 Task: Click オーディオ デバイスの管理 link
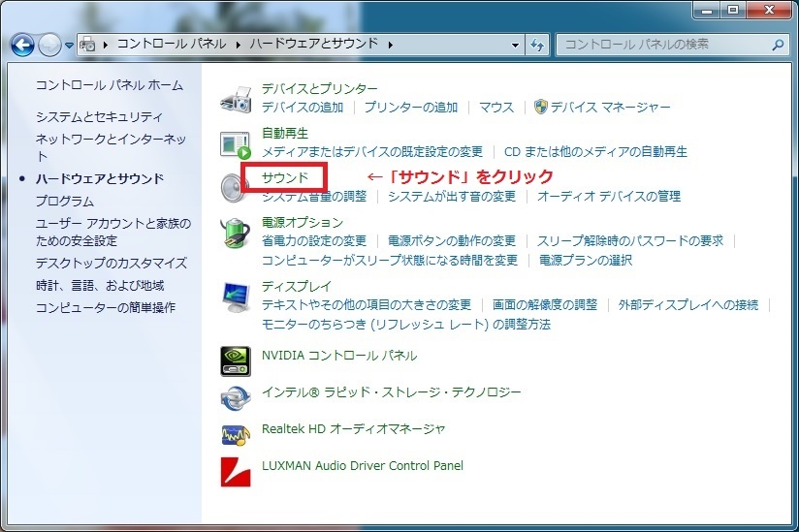point(609,197)
